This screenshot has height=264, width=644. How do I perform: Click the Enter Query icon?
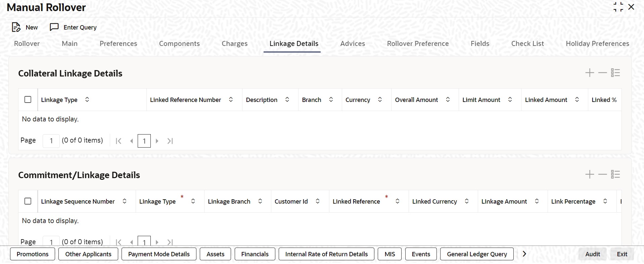54,27
